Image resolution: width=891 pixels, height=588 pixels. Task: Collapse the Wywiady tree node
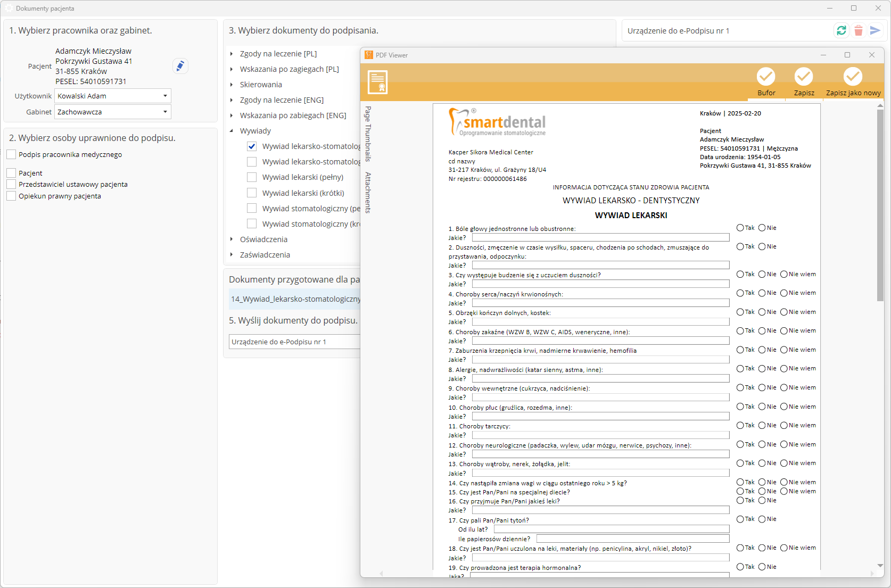coord(232,131)
